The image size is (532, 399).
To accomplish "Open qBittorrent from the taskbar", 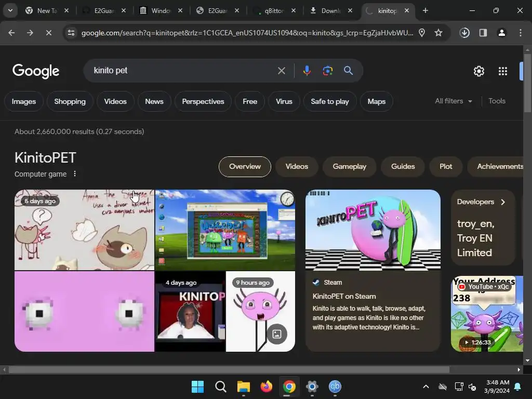I will click(x=335, y=387).
